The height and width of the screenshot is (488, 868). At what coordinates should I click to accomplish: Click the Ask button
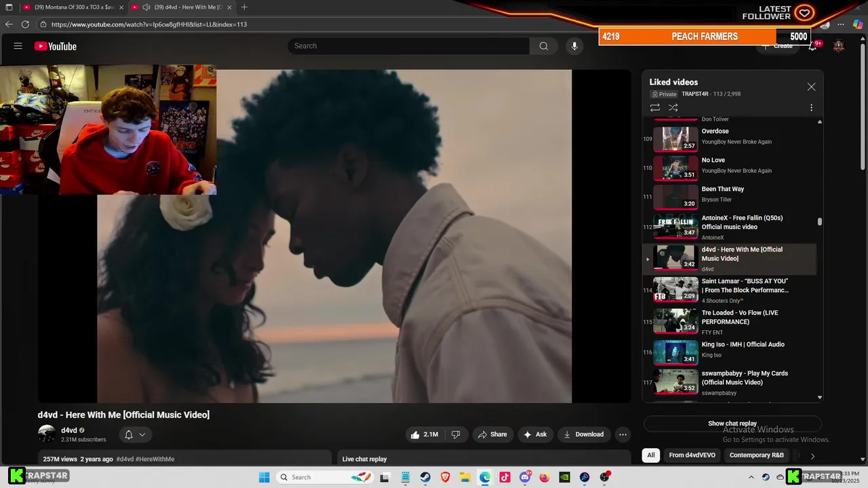[534, 434]
